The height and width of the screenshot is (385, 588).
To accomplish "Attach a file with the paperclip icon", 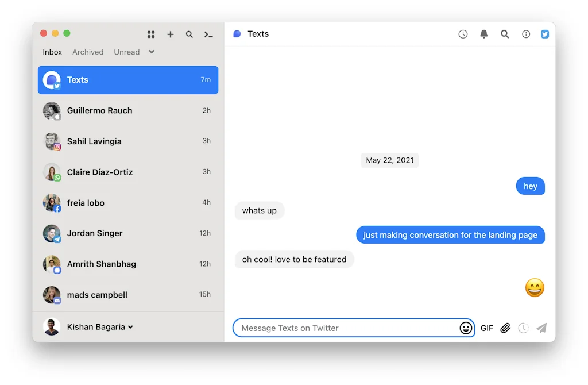I will tap(505, 328).
